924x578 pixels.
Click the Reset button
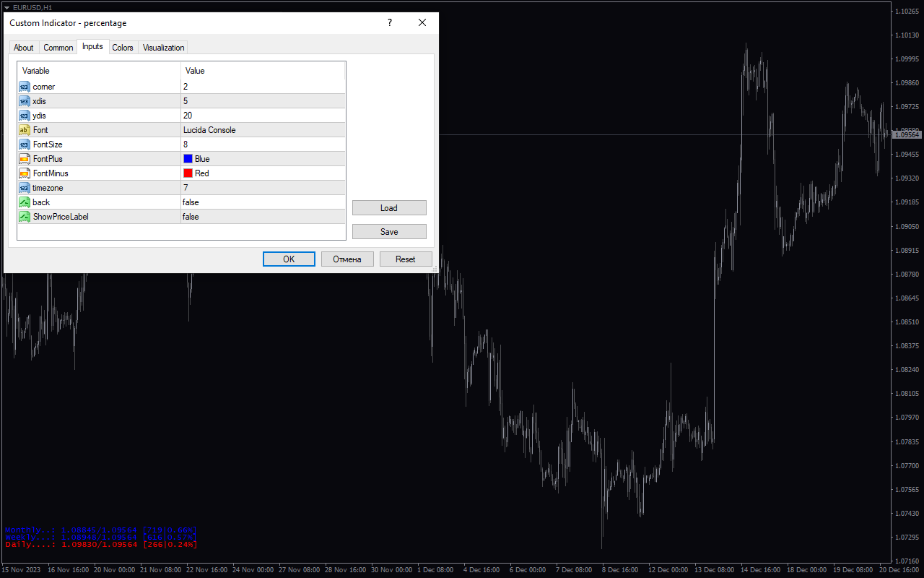point(406,259)
